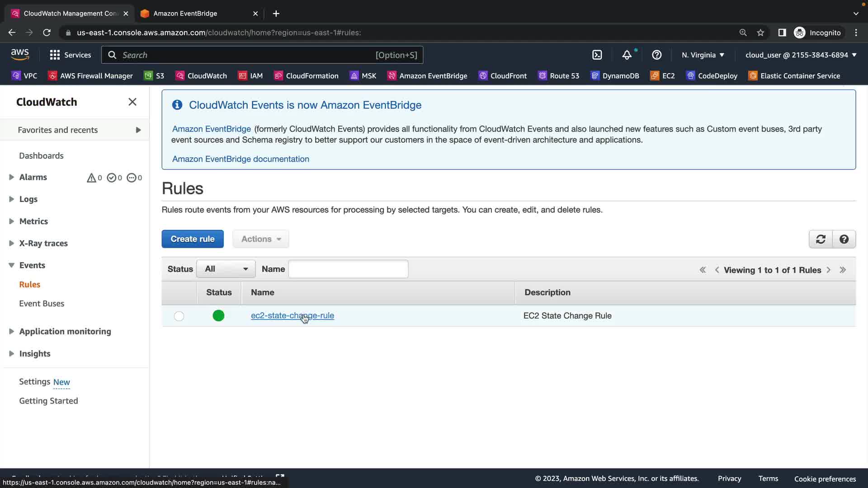Click the Create rule button
This screenshot has width=868, height=488.
[x=193, y=239]
